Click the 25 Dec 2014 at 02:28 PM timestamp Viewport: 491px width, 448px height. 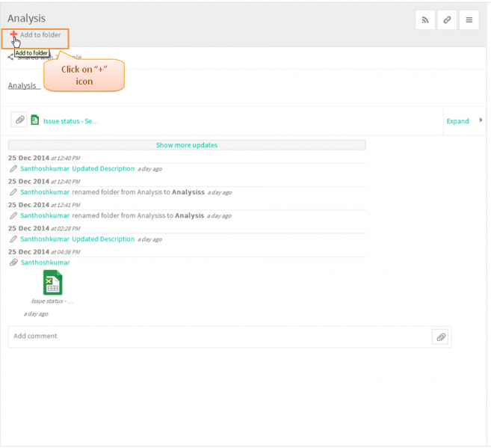44,228
